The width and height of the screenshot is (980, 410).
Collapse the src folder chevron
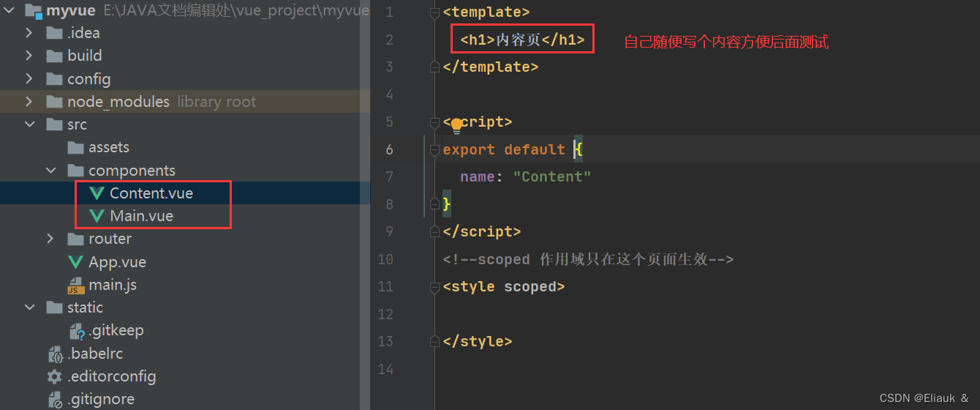tap(29, 124)
